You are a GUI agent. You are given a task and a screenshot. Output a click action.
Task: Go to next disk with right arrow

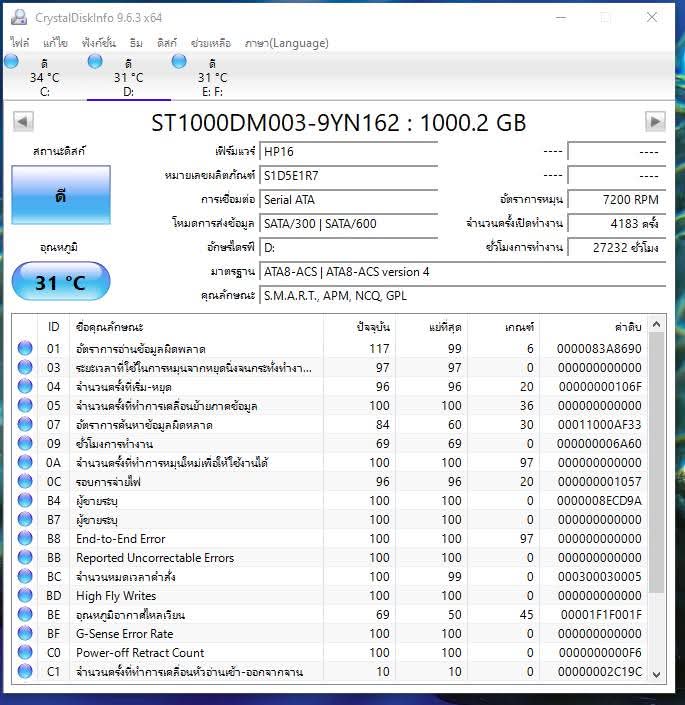655,121
